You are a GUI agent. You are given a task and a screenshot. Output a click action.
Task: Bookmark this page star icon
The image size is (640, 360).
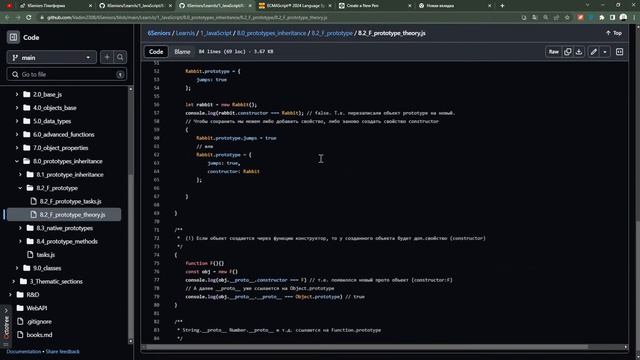click(567, 18)
